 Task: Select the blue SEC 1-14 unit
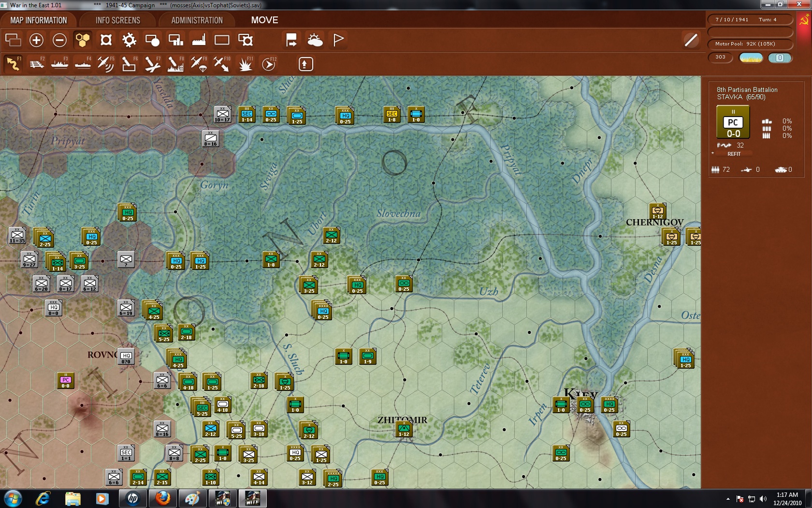click(247, 115)
